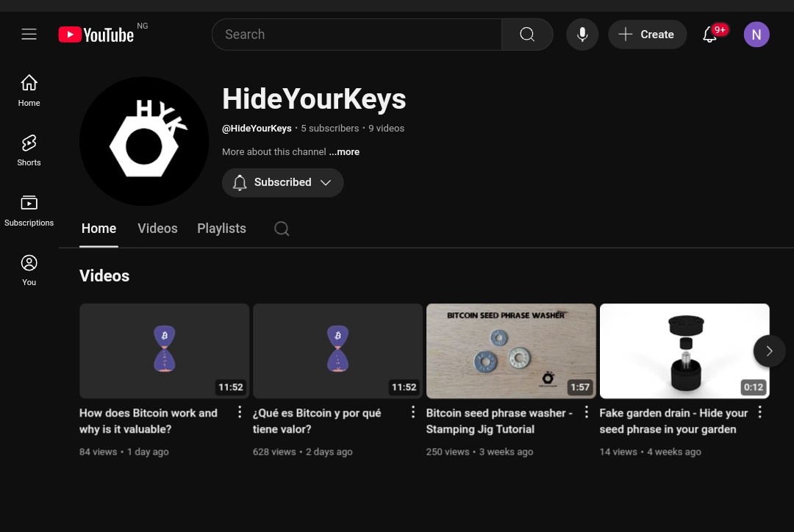Click the search magnifier button
The height and width of the screenshot is (532, 794).
coord(527,35)
